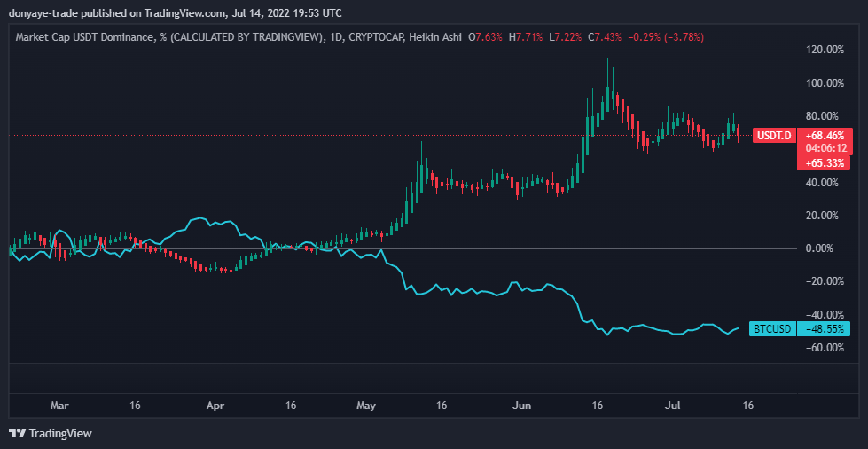The width and height of the screenshot is (868, 449).
Task: Click the +65.33% red price tag
Action: (x=825, y=163)
